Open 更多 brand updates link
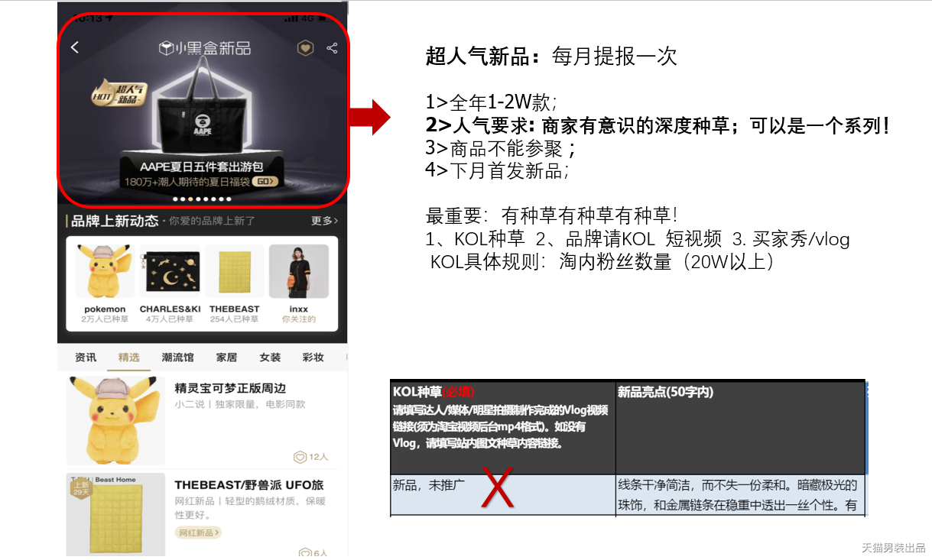Viewport: 932px width, 560px height. click(x=324, y=221)
